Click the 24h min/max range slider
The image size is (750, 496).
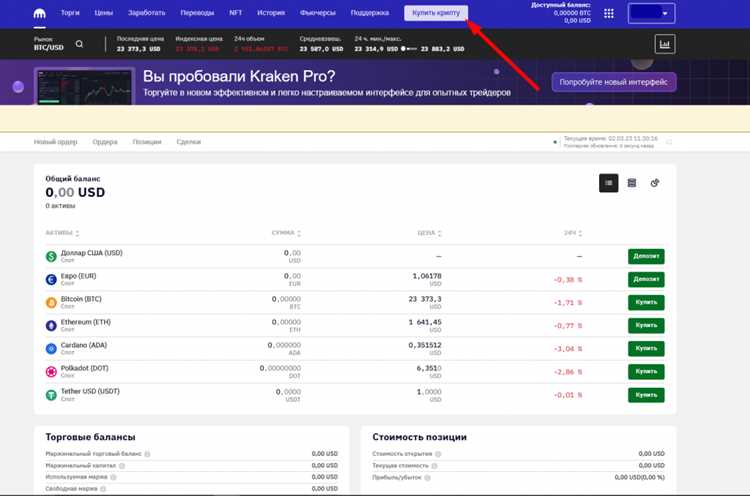coord(409,49)
